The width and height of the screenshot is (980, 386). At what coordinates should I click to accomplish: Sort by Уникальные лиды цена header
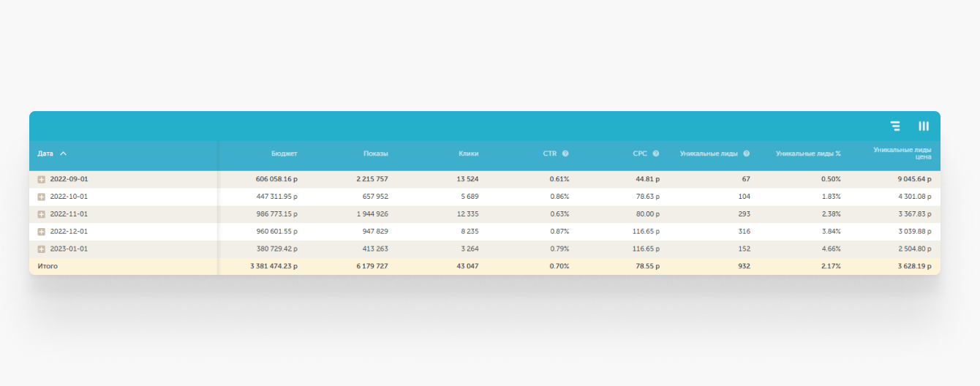click(x=902, y=153)
